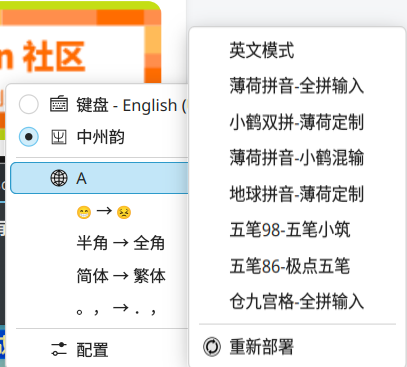Image resolution: width=407 pixels, height=367 pixels.
Task: Choose 薄荷拼音-小鹤混输 schema
Action: pos(297,157)
